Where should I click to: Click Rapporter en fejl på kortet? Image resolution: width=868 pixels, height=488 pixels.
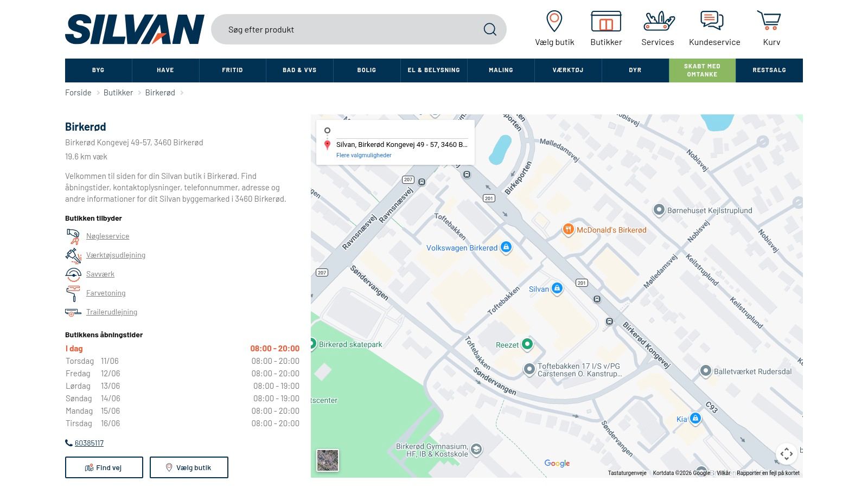768,473
